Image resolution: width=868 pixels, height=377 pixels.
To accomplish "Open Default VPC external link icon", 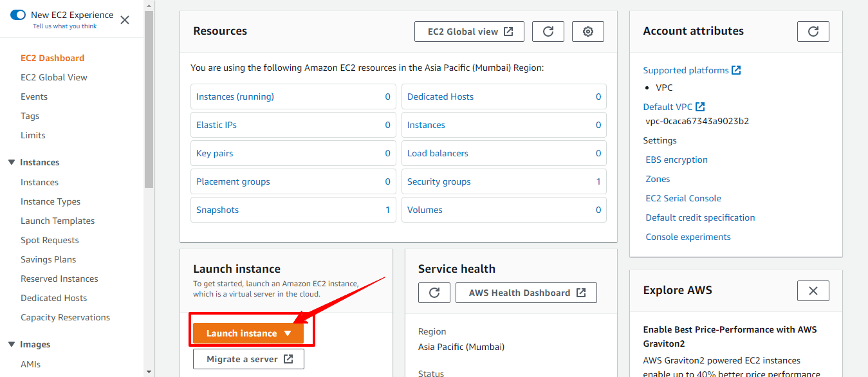I will tap(700, 107).
